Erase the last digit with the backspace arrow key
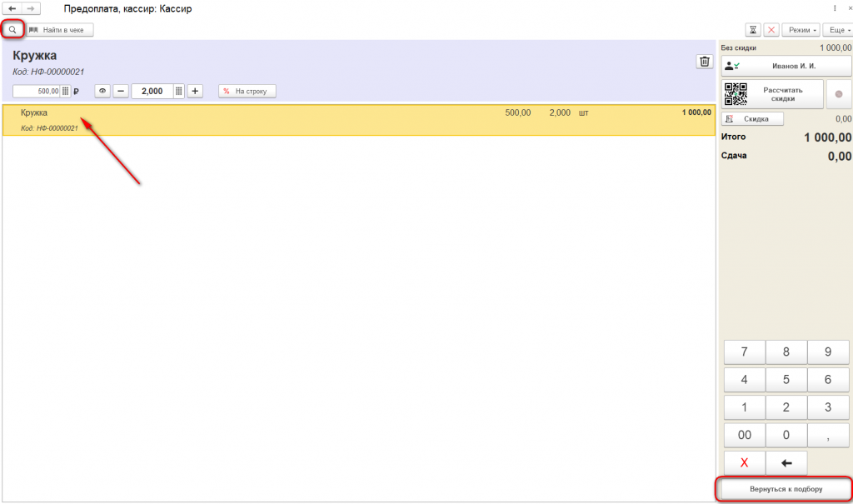Image resolution: width=853 pixels, height=504 pixels. click(x=786, y=462)
